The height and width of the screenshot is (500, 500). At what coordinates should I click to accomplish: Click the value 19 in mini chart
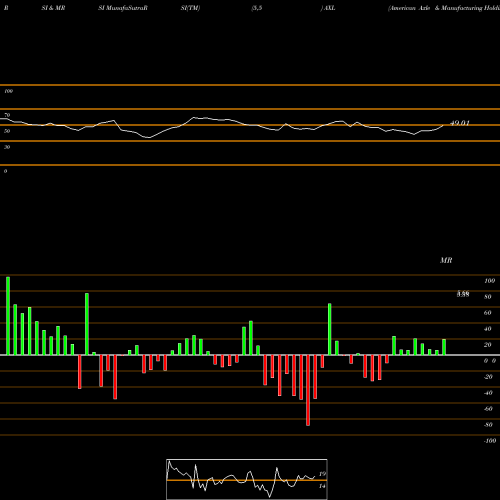(322, 474)
